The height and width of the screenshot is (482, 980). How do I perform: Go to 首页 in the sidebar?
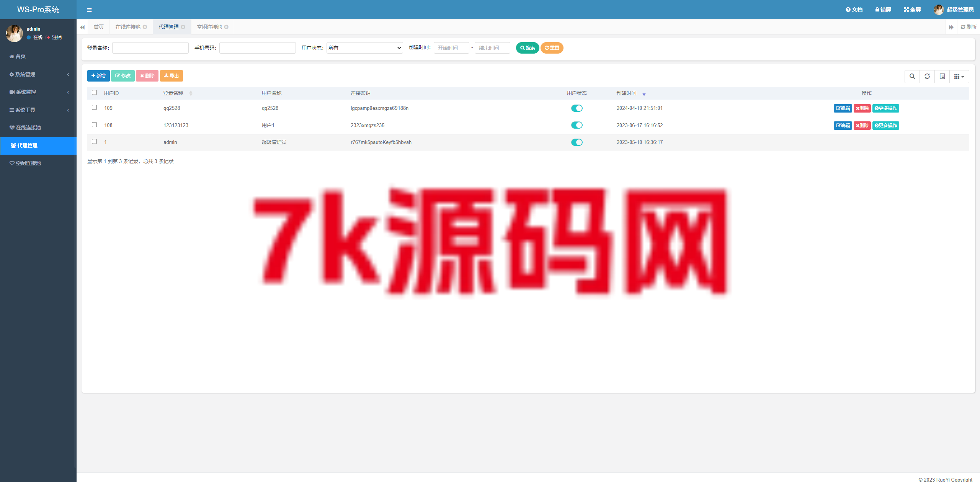tap(38, 56)
